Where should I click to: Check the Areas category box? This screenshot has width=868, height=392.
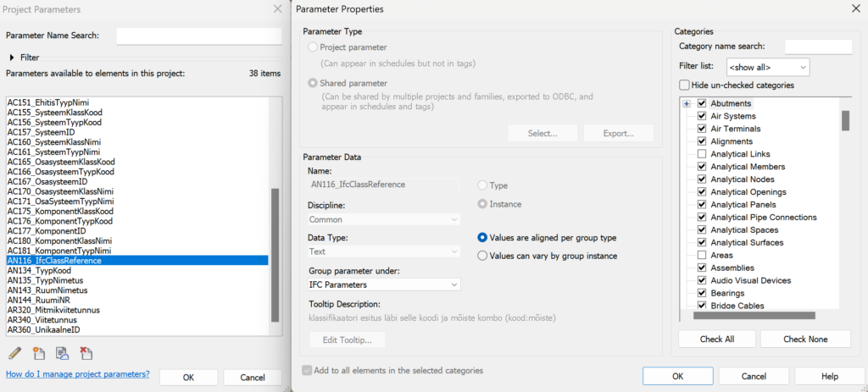pos(701,256)
